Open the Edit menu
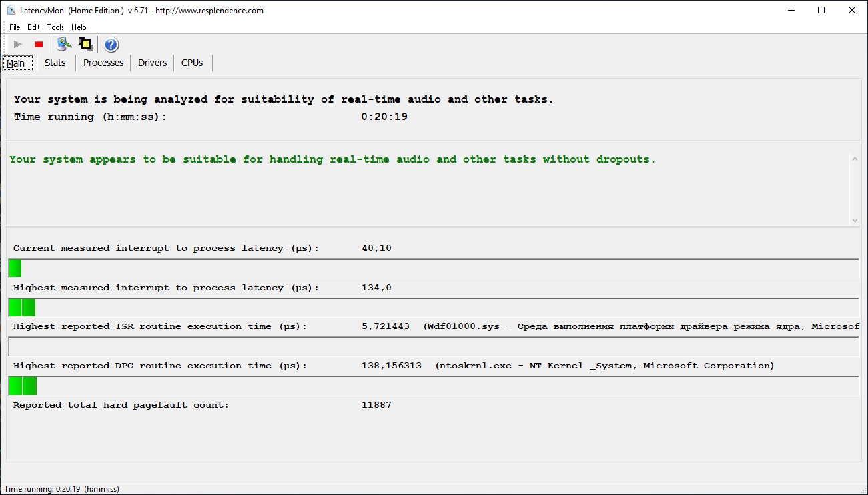This screenshot has height=495, width=868. [x=33, y=27]
